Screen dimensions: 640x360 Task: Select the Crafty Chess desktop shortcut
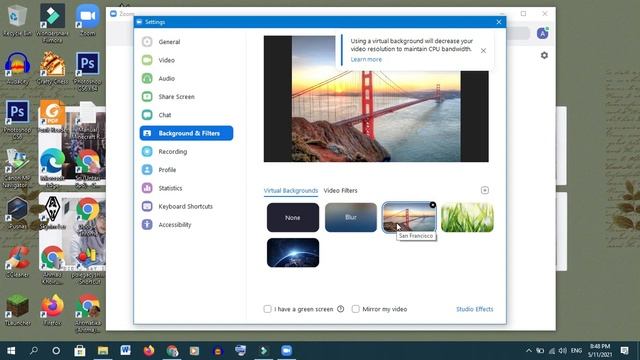coord(52,69)
